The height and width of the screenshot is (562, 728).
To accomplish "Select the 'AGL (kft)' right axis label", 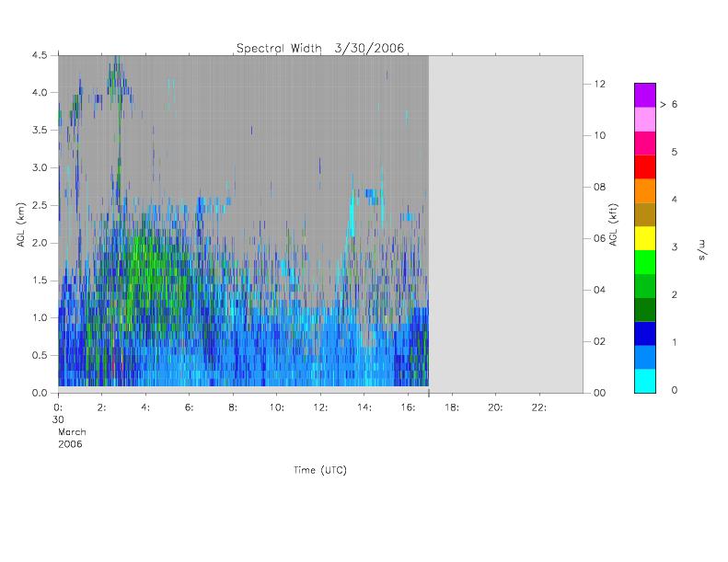I will tap(614, 224).
